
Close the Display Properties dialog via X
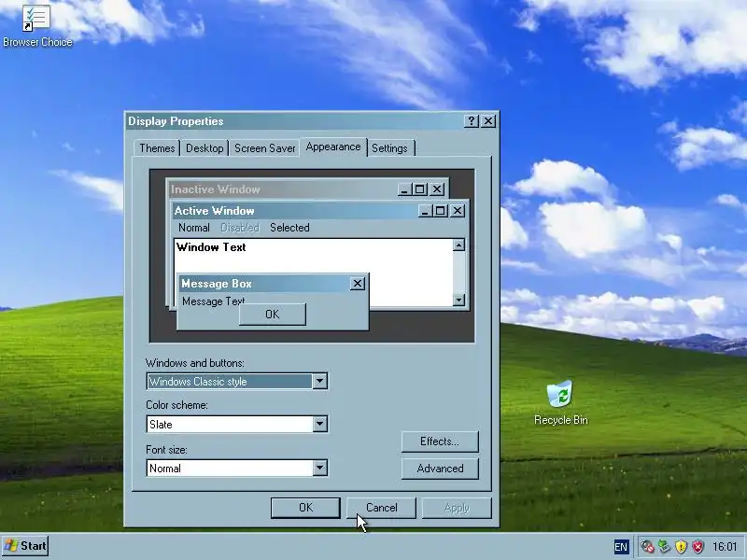pos(488,121)
